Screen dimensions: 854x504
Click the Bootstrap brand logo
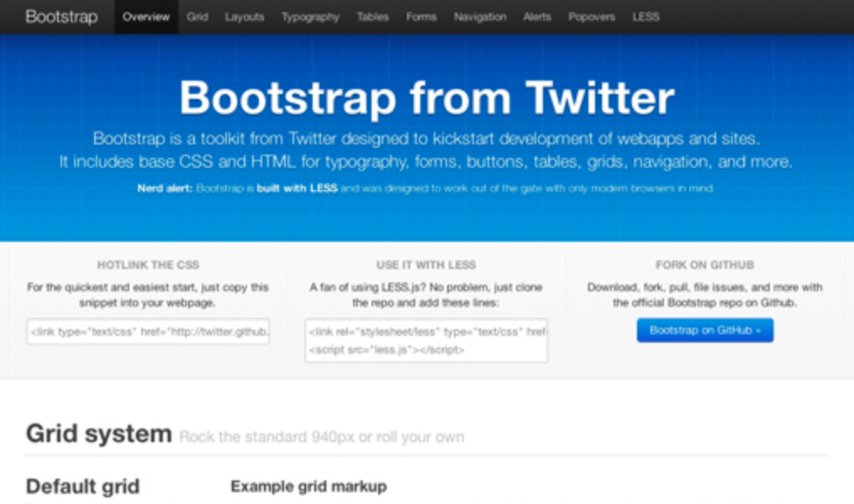pyautogui.click(x=61, y=17)
